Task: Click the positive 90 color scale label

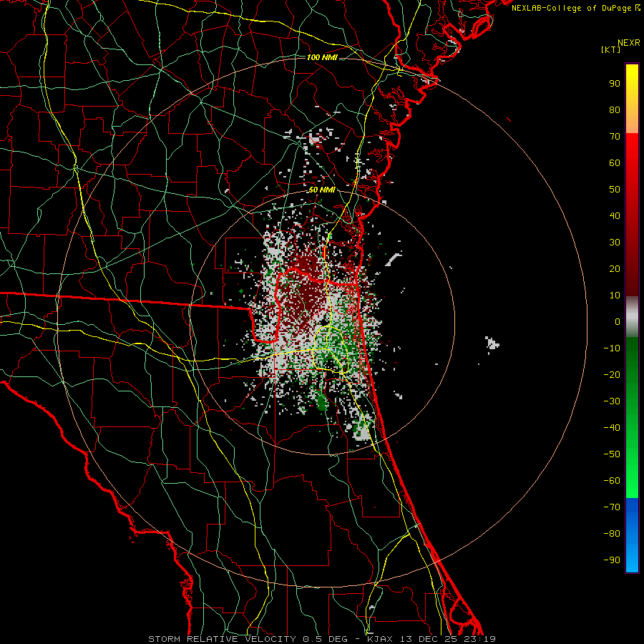Action: click(615, 84)
